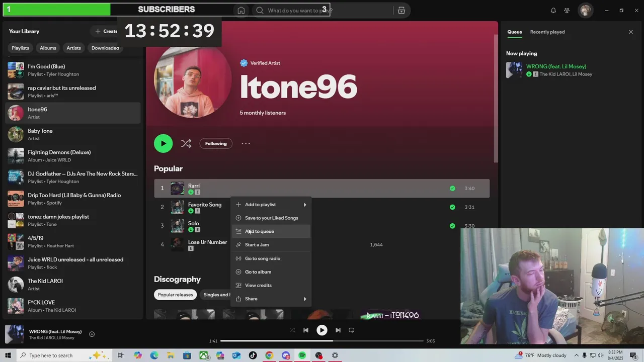Image resolution: width=644 pixels, height=362 pixels.
Task: Choose Add to queue in context menu
Action: pos(271,231)
